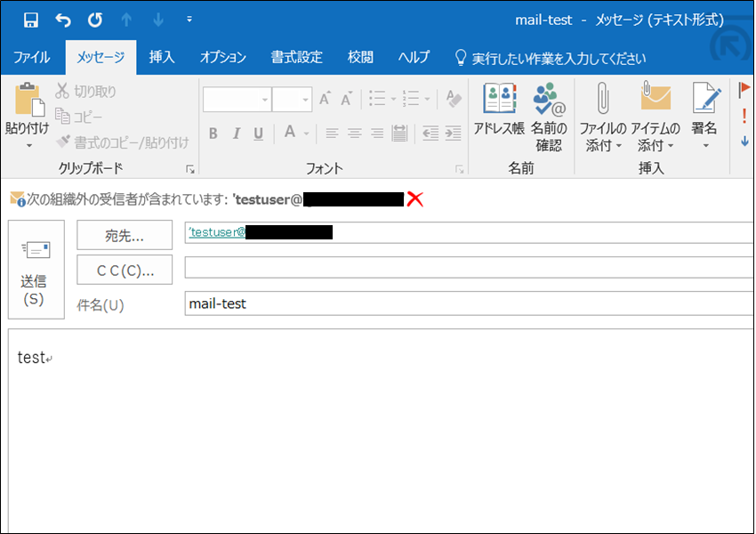Click the To (宛先...) button
Viewport: 756px width, 534px height.
pos(125,236)
